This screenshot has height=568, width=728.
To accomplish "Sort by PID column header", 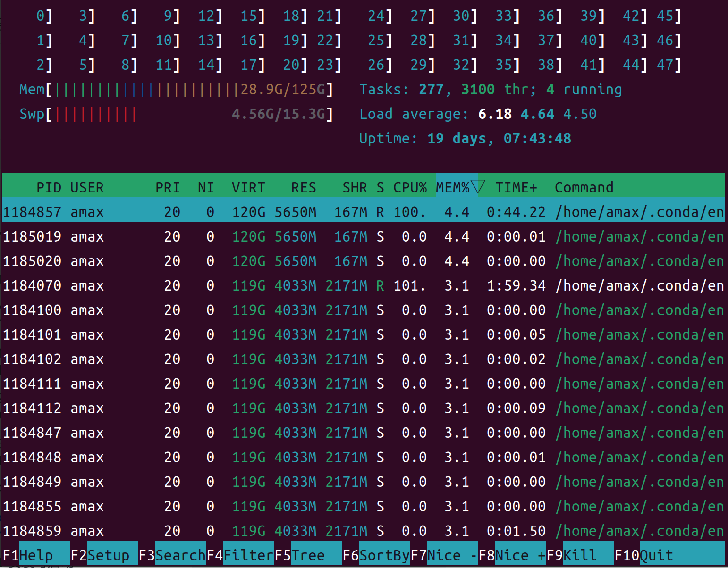I will [49, 187].
